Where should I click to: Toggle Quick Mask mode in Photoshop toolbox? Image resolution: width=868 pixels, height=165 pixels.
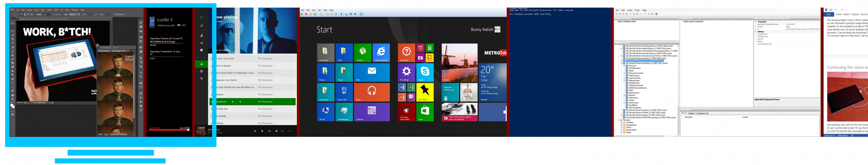[x=13, y=110]
